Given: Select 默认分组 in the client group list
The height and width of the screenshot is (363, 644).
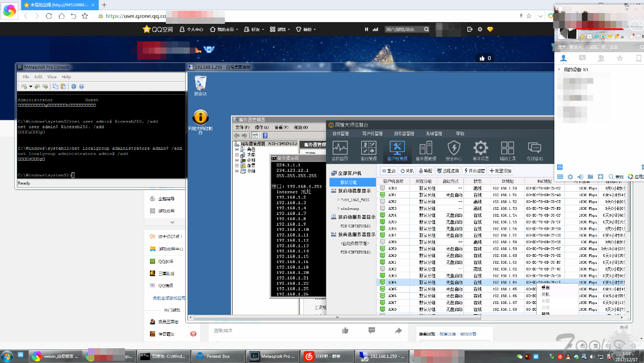Looking at the screenshot, I should (x=353, y=182).
